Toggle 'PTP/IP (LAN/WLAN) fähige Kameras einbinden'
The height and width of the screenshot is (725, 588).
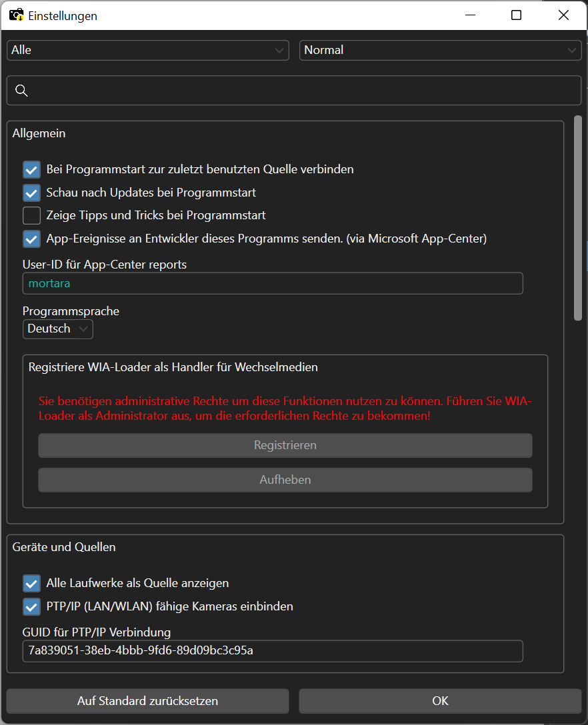(x=31, y=606)
